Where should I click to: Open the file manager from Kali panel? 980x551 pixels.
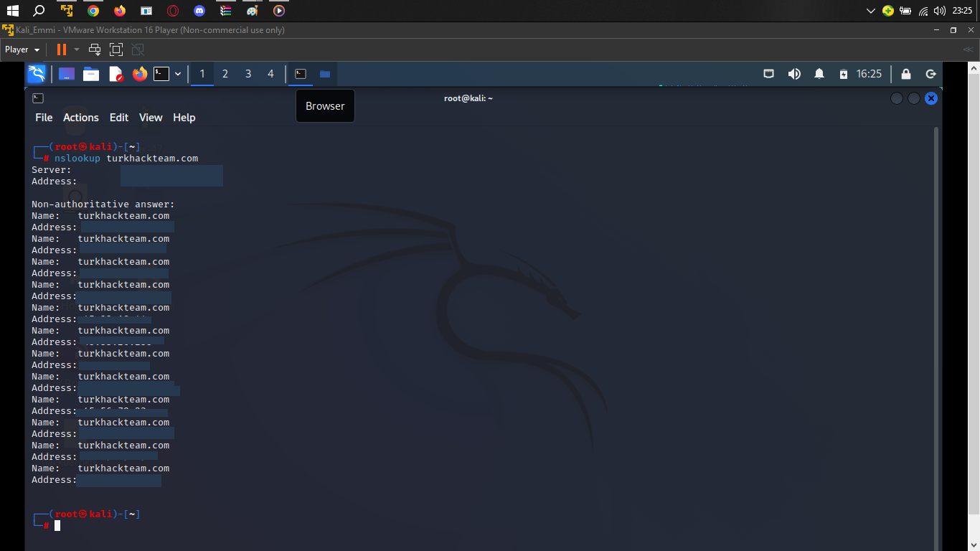pyautogui.click(x=91, y=74)
